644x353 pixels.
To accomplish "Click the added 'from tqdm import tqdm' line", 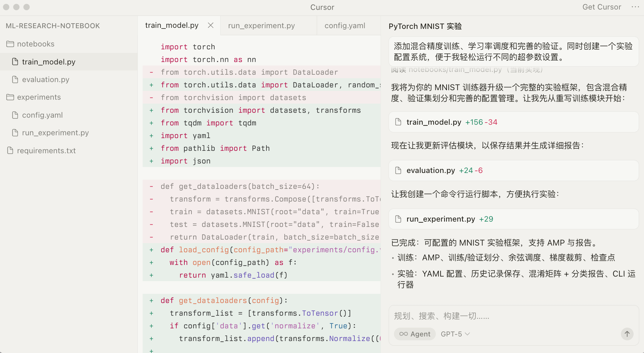I will tap(261, 123).
